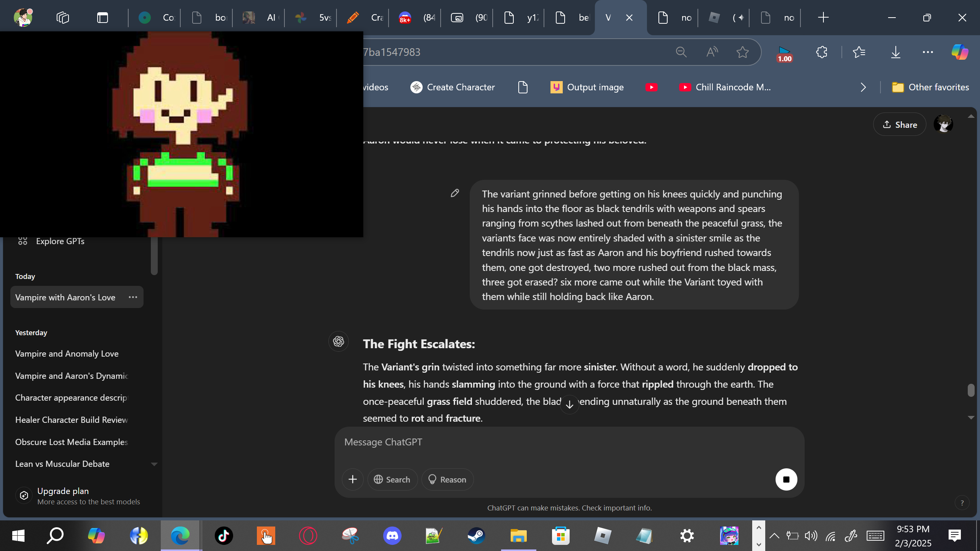
Task: Show hidden system tray icons
Action: (x=774, y=536)
